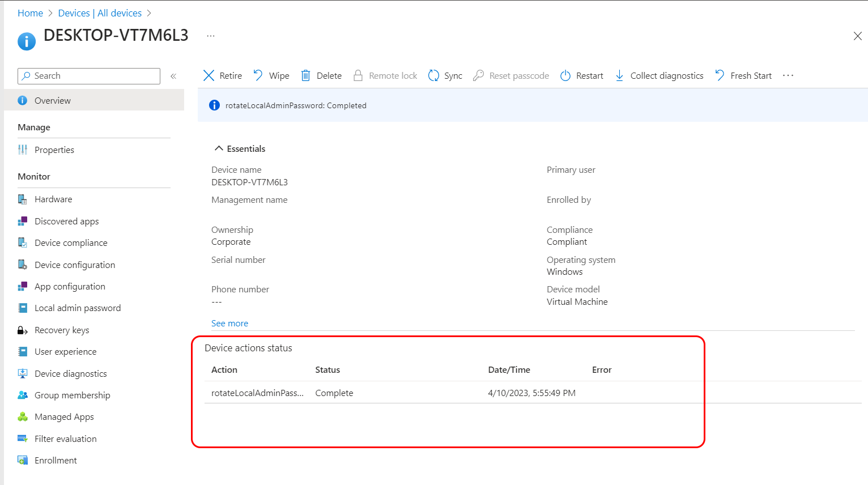Viewport: 868px width, 485px height.
Task: Click the See more link
Action: click(229, 323)
